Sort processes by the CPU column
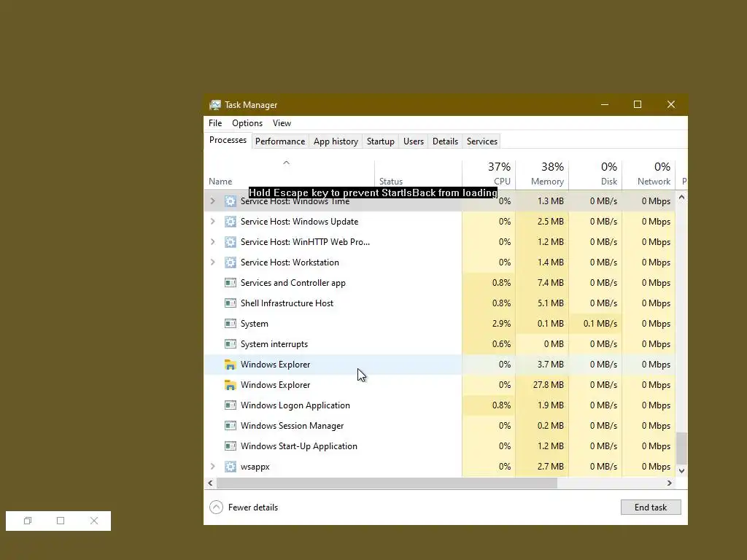 [489, 174]
